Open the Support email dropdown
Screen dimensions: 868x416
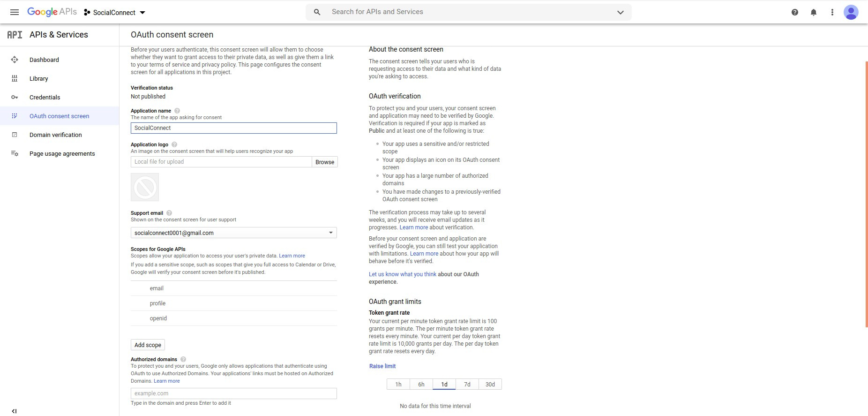234,233
